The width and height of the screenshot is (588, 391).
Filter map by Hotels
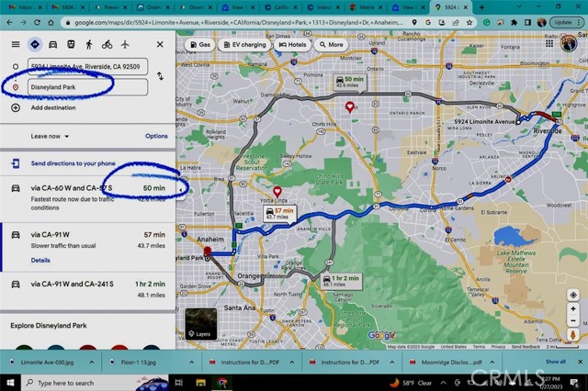pos(292,45)
